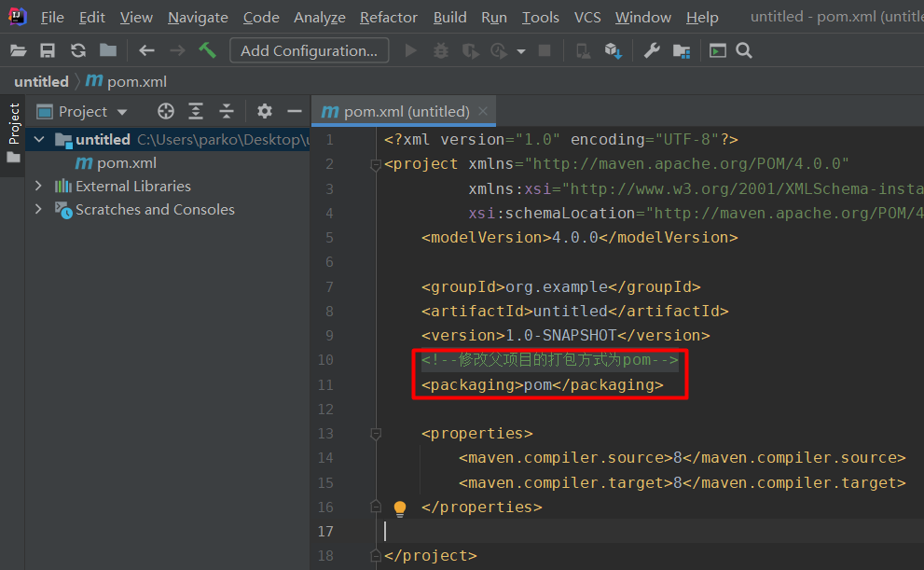Click the Collapse All icon in Project panel

pyautogui.click(x=227, y=111)
